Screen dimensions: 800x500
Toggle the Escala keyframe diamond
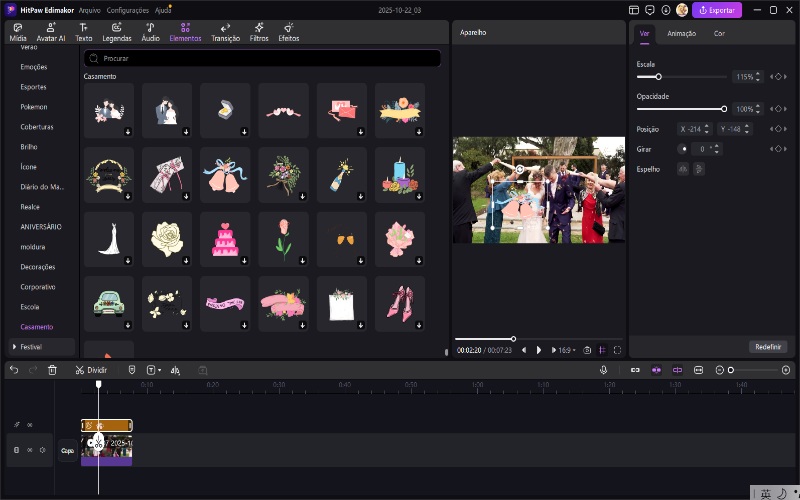[777, 77]
